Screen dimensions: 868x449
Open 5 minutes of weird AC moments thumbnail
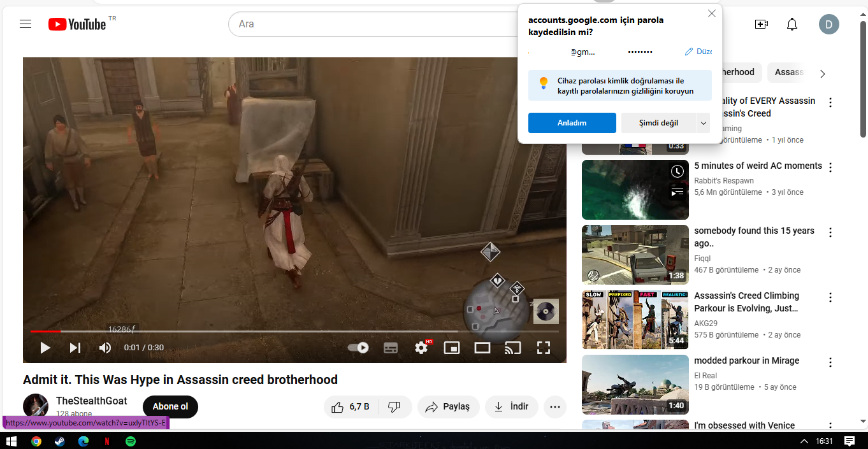point(635,190)
